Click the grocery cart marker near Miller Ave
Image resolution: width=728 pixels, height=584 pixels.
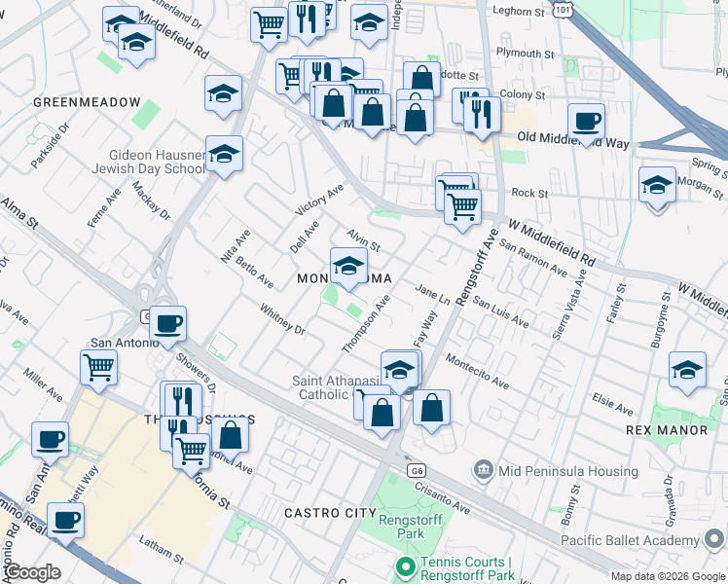coord(98,370)
